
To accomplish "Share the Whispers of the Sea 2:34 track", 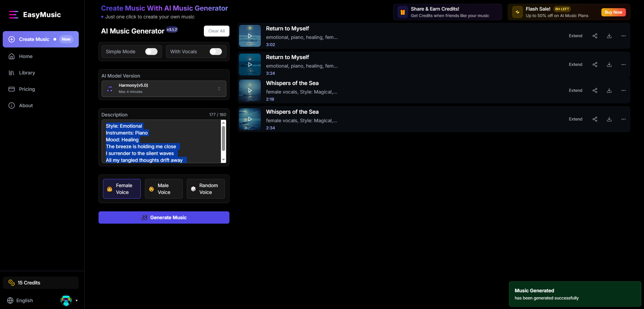I will click(x=595, y=119).
